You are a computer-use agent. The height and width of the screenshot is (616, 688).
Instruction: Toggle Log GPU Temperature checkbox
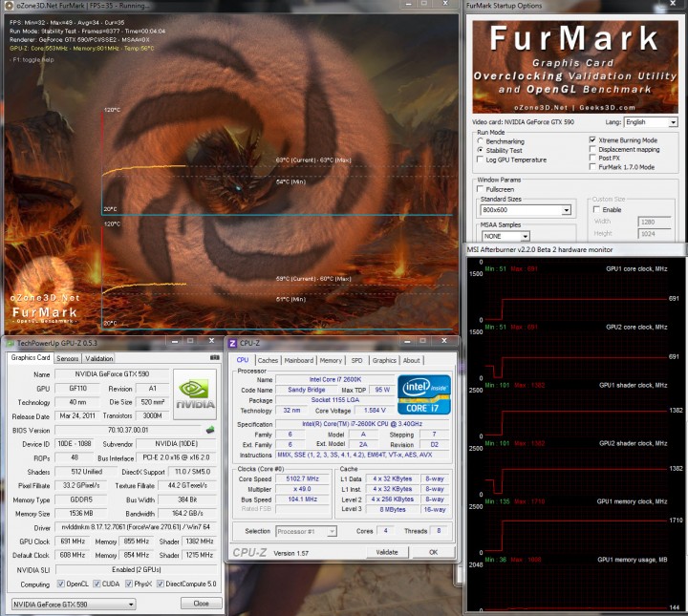[481, 159]
